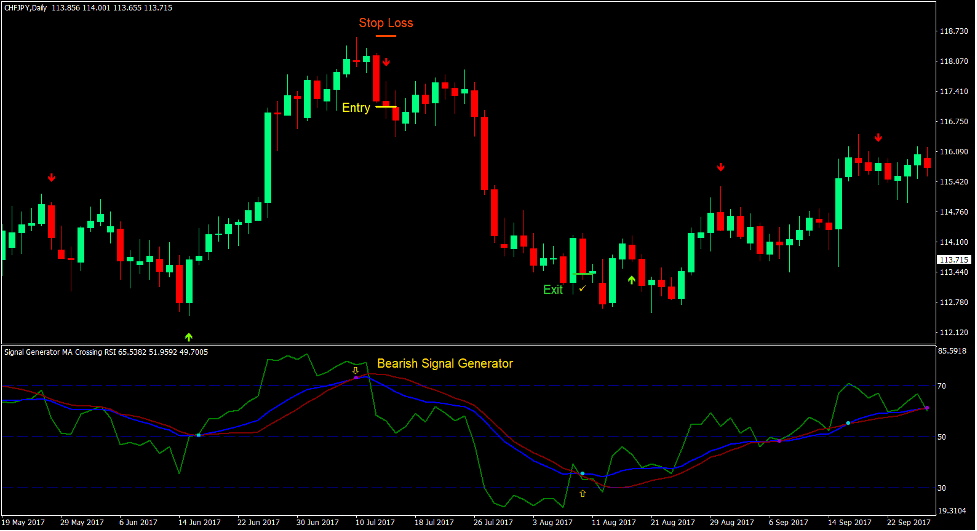This screenshot has width=977, height=531.
Task: Select the red down arrow above September candles
Action: tap(878, 138)
